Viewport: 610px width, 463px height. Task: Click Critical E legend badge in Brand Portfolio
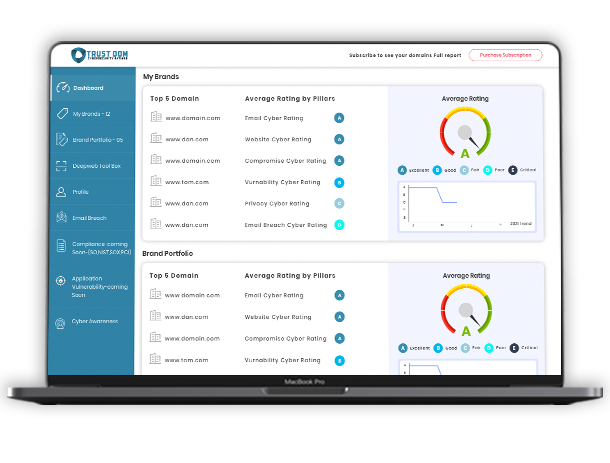pos(514,348)
